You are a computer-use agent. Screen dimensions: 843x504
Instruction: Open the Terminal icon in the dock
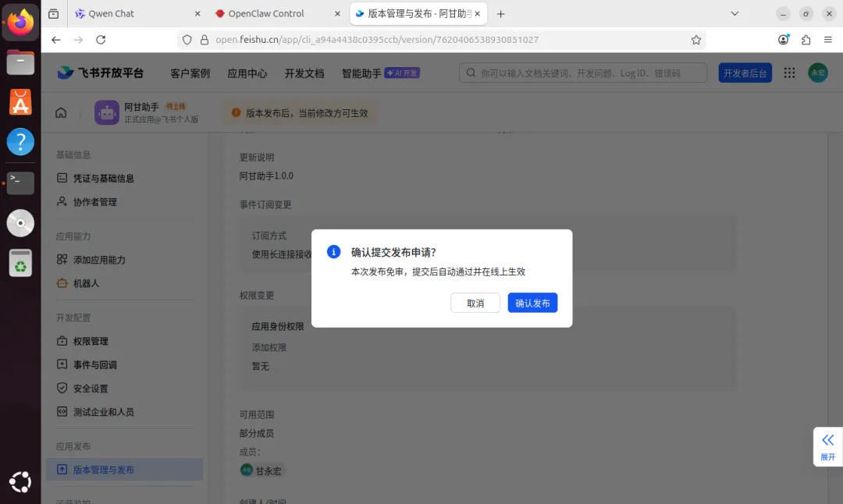pos(20,183)
